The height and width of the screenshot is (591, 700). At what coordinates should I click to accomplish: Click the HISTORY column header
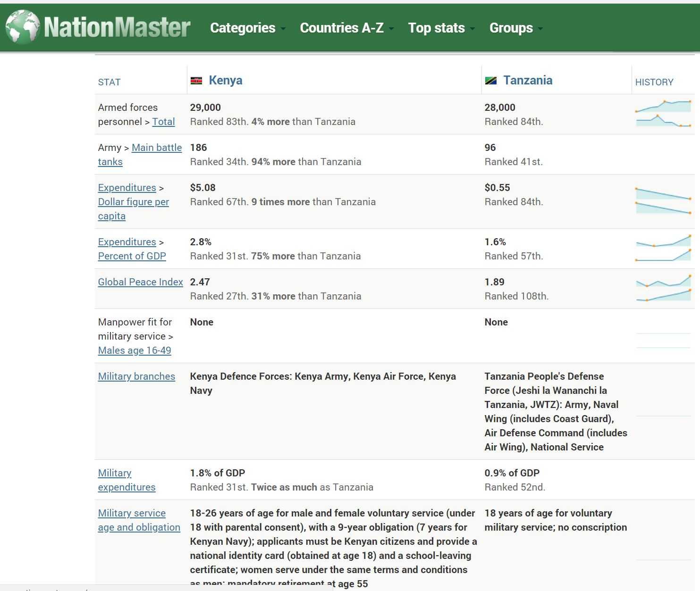[654, 82]
